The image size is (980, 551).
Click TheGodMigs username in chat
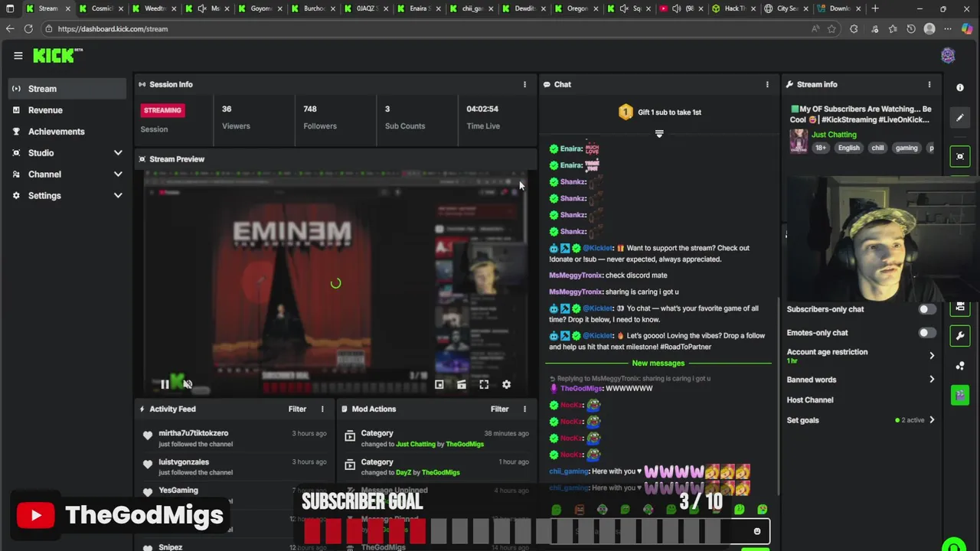click(581, 388)
